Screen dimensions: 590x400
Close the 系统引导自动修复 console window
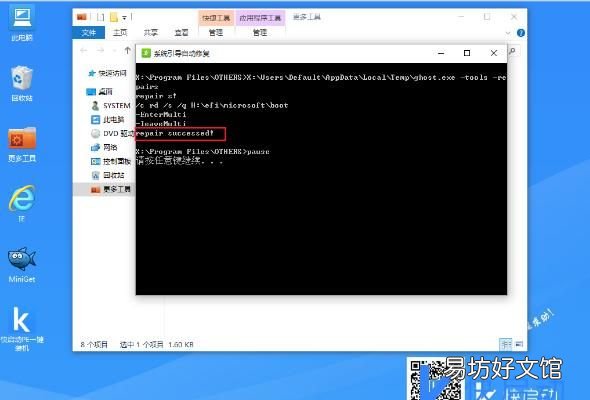pyautogui.click(x=494, y=53)
